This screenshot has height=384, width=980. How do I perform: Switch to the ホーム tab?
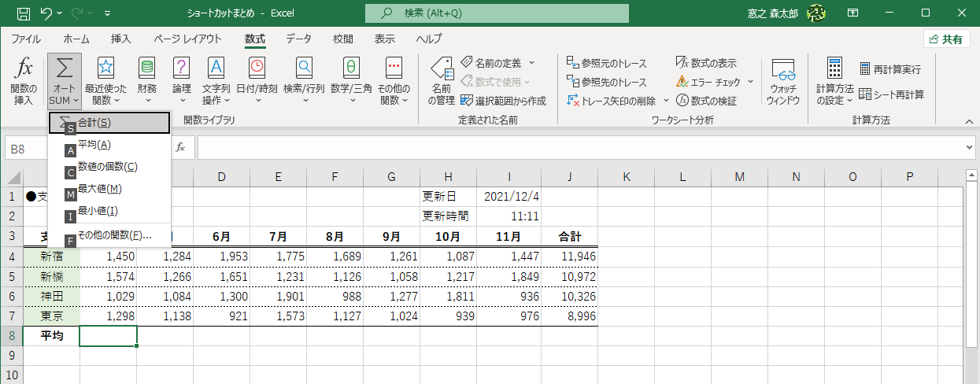(x=76, y=39)
